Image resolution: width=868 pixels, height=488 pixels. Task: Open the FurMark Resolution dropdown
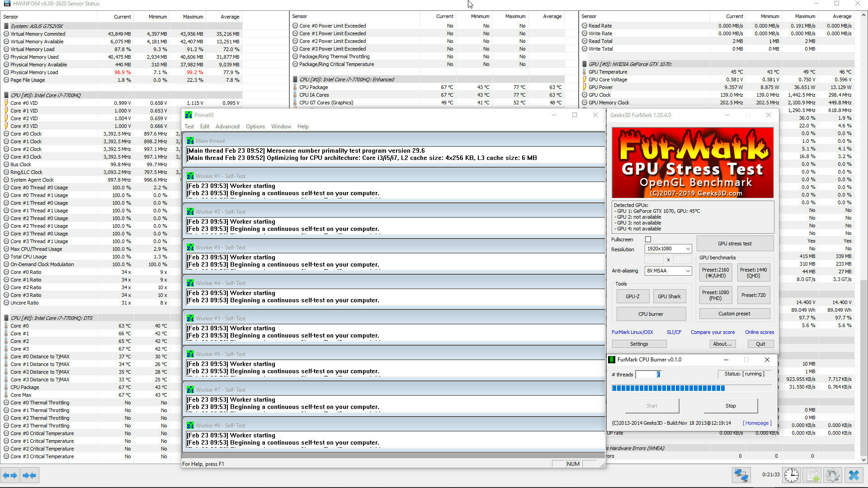click(668, 249)
